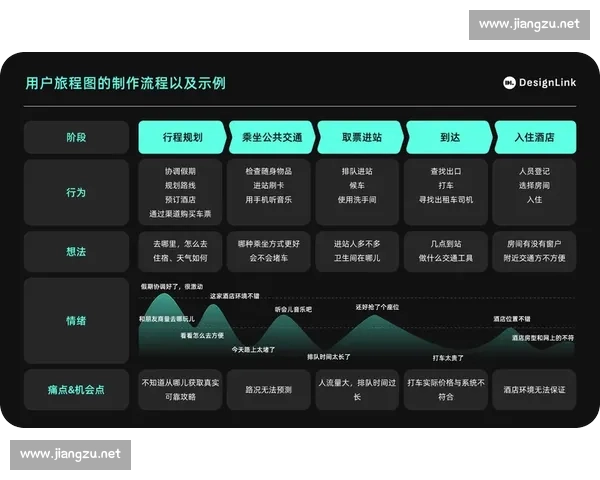The height and width of the screenshot is (480, 600).
Task: Click the 行为 row label
Action: (x=76, y=192)
